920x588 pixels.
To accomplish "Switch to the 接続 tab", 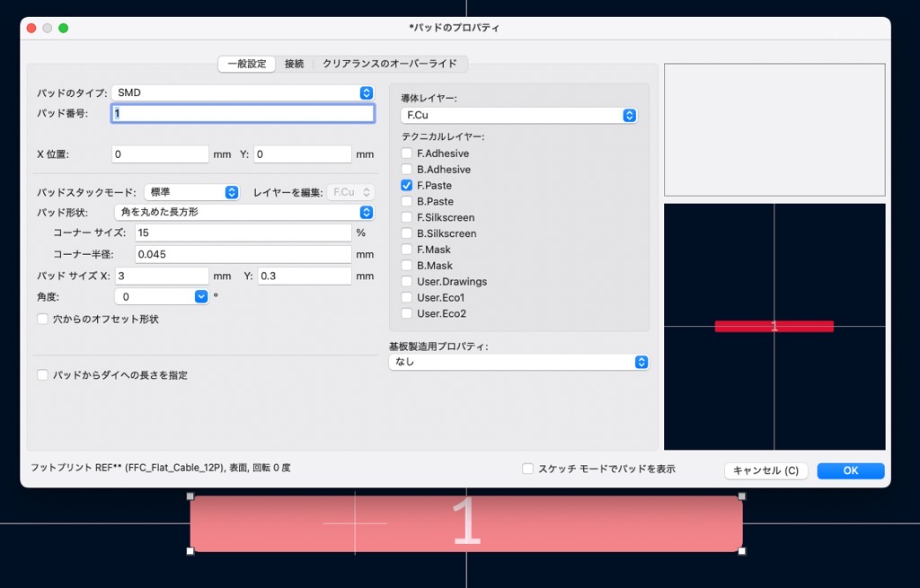I will pyautogui.click(x=294, y=64).
